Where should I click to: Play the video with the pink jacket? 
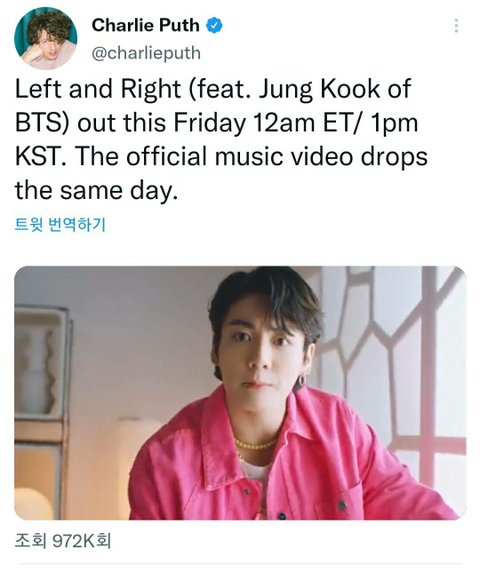pyautogui.click(x=240, y=393)
